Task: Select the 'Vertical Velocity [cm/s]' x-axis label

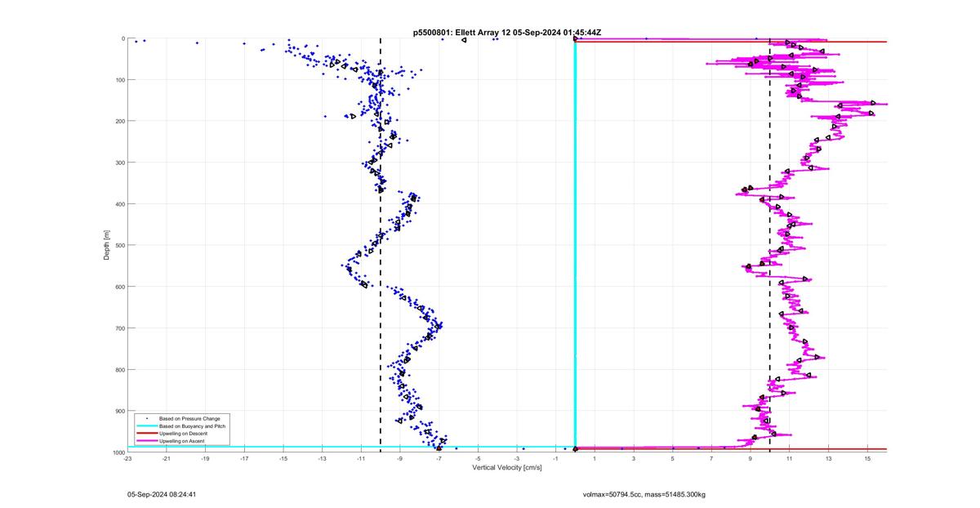Action: [x=507, y=467]
